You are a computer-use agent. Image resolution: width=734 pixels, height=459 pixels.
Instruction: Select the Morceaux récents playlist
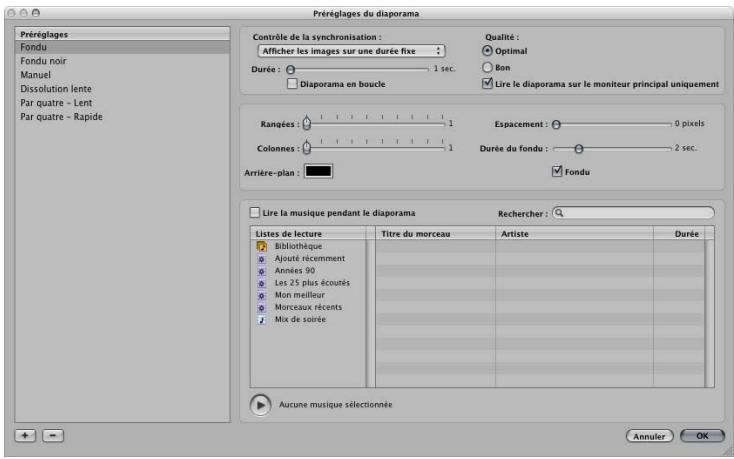point(308,307)
